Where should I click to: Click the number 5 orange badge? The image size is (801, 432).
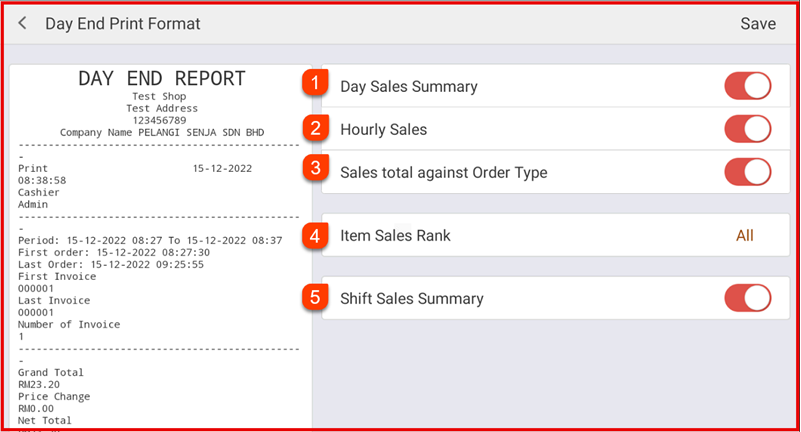click(x=316, y=296)
